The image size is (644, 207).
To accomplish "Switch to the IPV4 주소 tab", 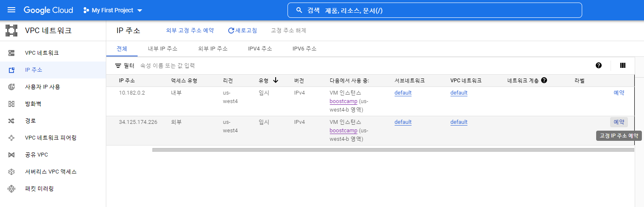I will (x=260, y=49).
